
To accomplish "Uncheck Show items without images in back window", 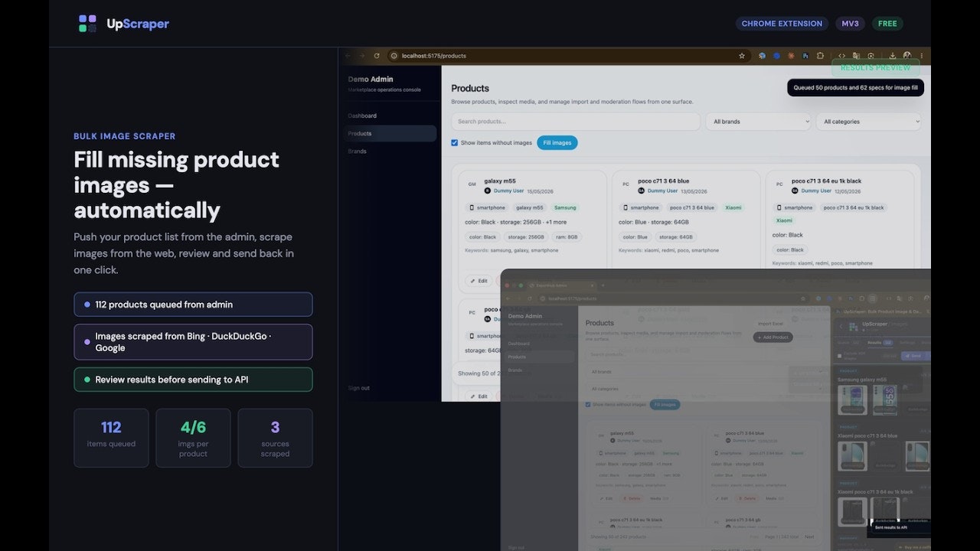I will (x=455, y=142).
